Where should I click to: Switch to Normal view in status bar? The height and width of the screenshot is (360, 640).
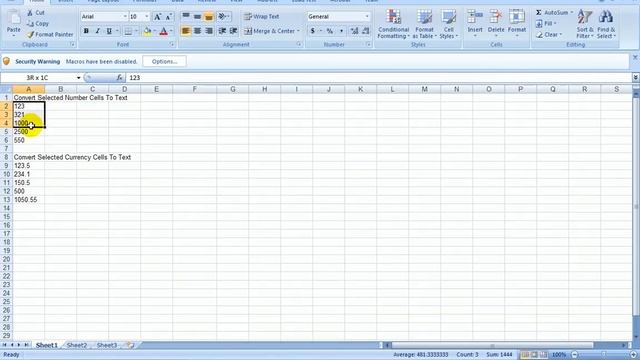[x=525, y=355]
